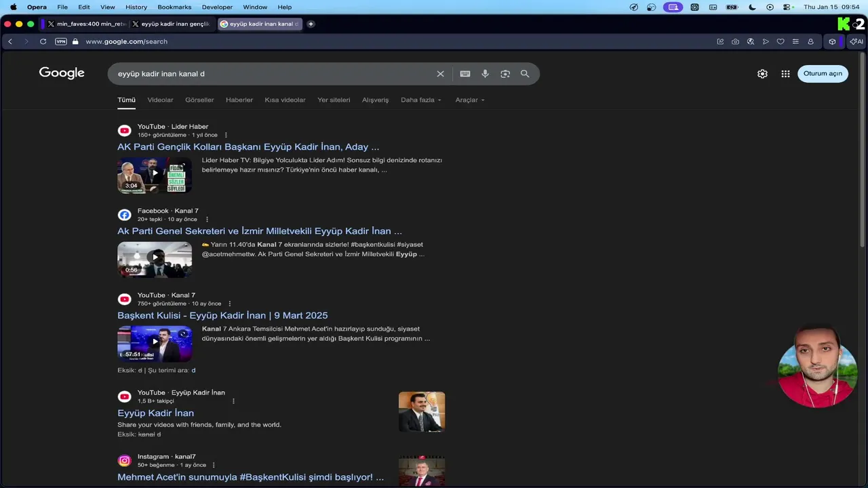Open the Opera application menu
868x488 pixels.
point(37,7)
